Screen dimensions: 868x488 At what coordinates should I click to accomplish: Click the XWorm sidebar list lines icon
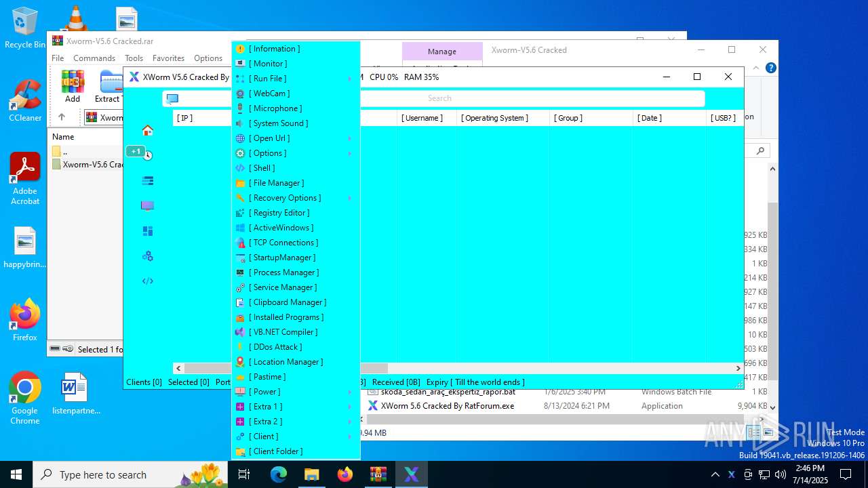click(147, 180)
